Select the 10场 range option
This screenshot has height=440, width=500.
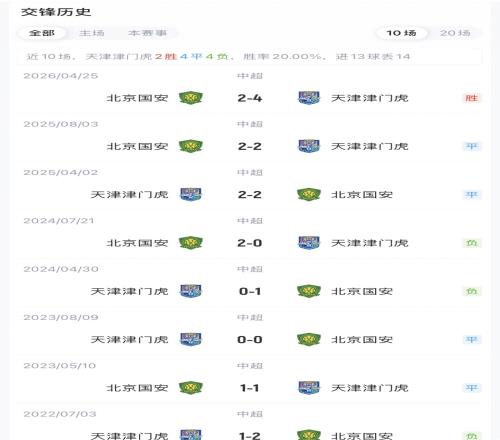[x=401, y=33]
